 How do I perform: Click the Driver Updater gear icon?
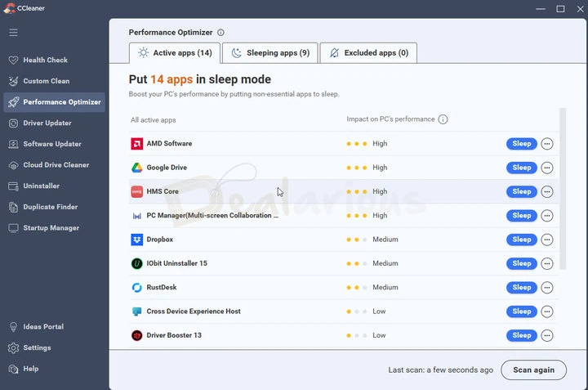[x=13, y=123]
